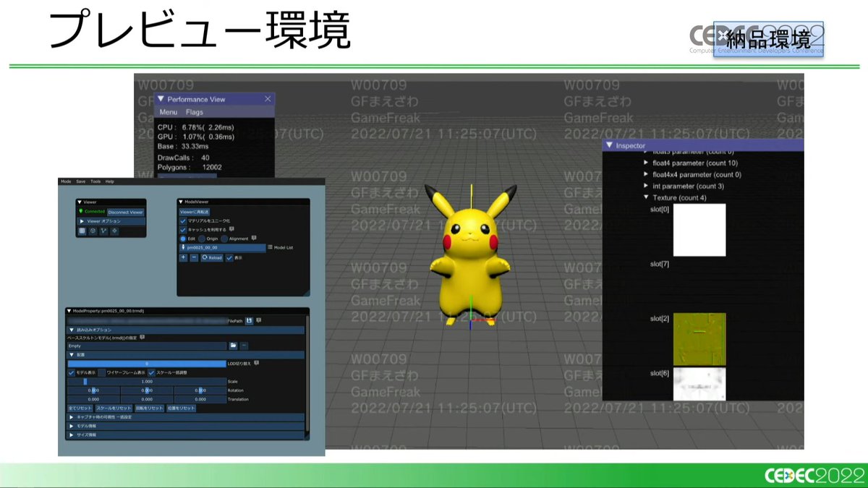Toggle the 表示 checkbox next to Reload

click(x=229, y=258)
